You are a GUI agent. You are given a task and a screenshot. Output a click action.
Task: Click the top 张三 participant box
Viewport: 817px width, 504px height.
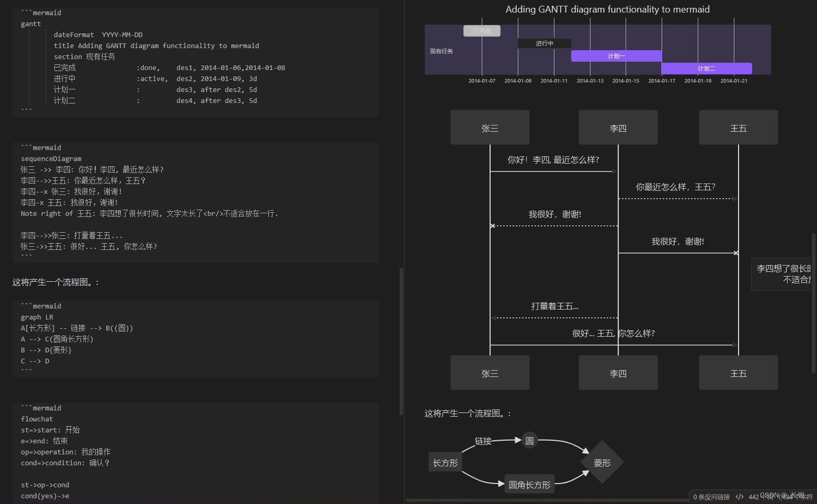pos(490,128)
